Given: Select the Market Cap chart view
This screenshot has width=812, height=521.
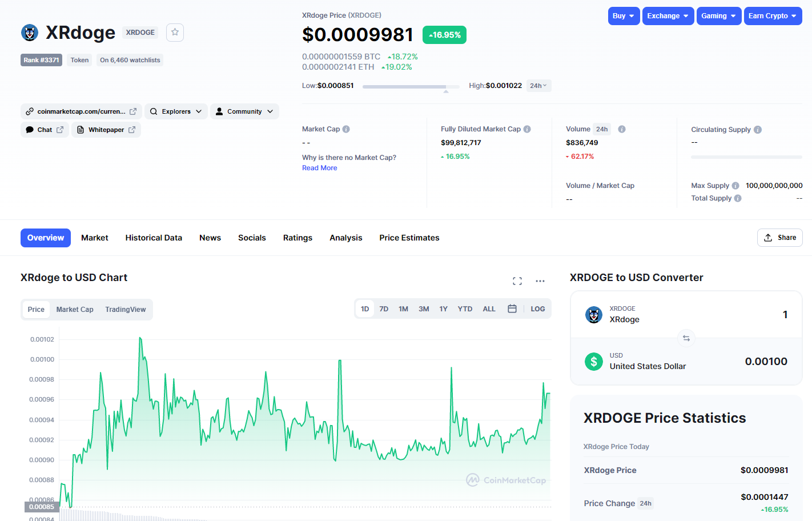Looking at the screenshot, I should [x=75, y=309].
